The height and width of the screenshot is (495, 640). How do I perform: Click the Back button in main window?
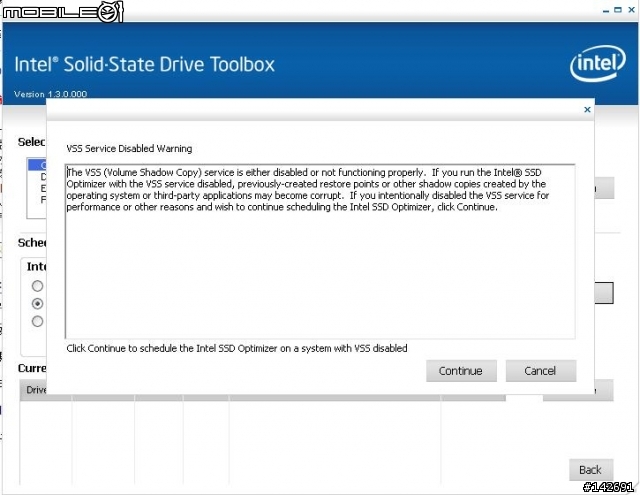[591, 470]
